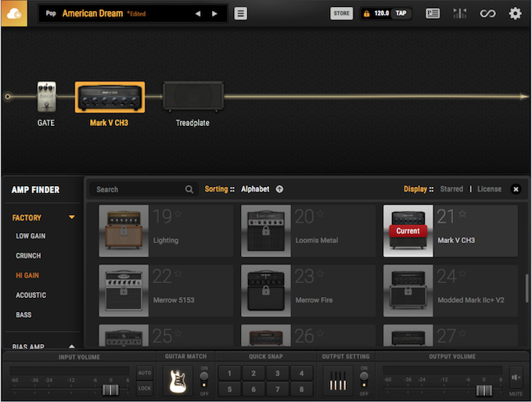Star the Merrow Fire amp

pyautogui.click(x=320, y=274)
